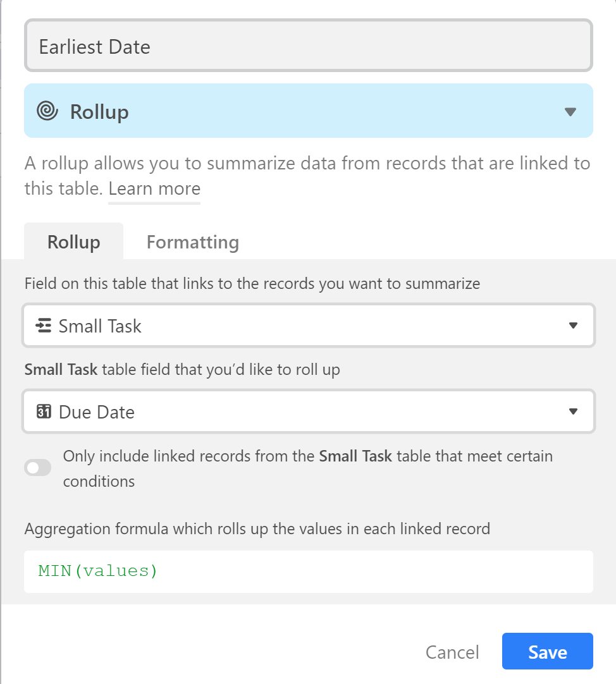The image size is (616, 684).
Task: Toggle the linked records conditions switch
Action: click(38, 468)
